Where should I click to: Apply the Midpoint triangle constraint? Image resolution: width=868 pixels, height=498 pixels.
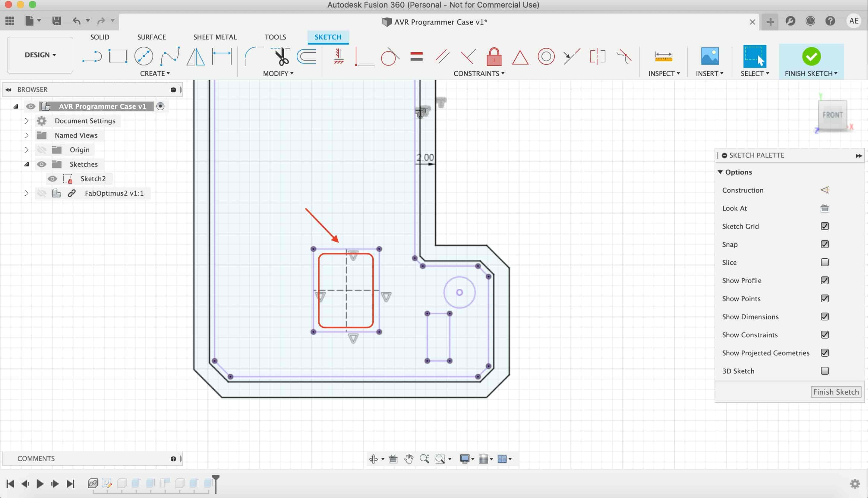[520, 57]
